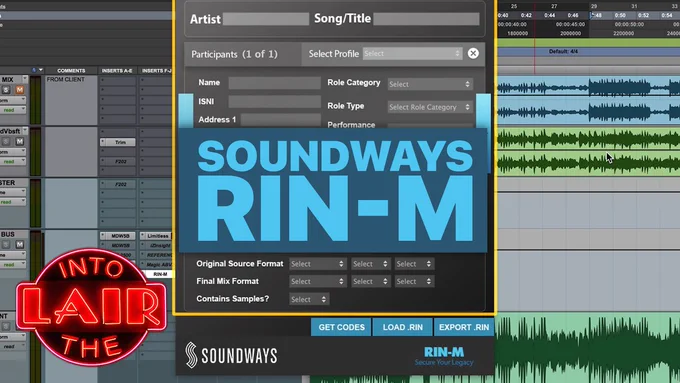Open third Final Mix Format dropdown
Screen dimensions: 680x383
(x=414, y=281)
